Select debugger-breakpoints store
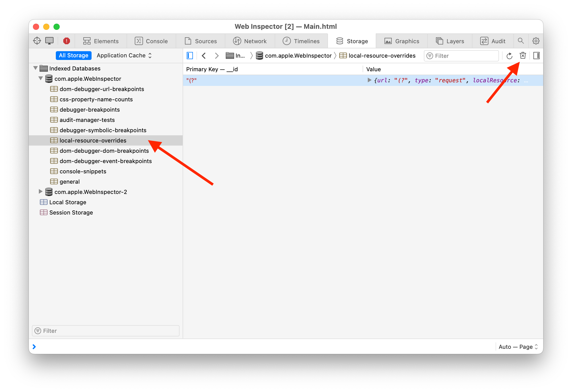This screenshot has width=572, height=392. [106, 110]
